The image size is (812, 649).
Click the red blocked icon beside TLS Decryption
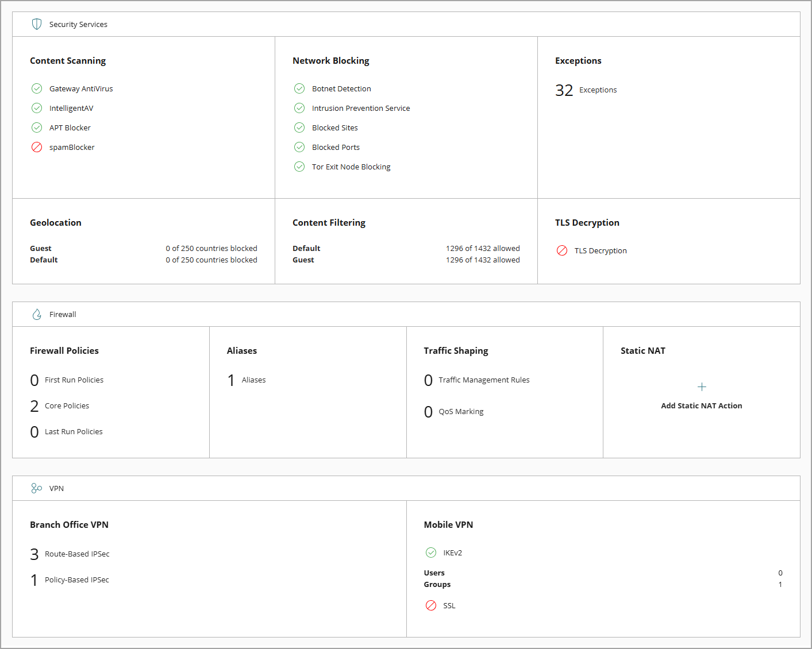pyautogui.click(x=562, y=250)
